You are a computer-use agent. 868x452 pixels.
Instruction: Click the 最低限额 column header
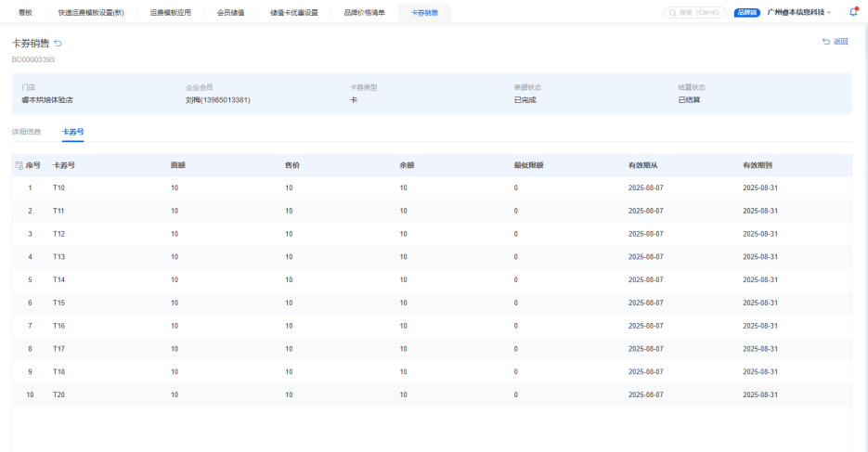pos(528,165)
